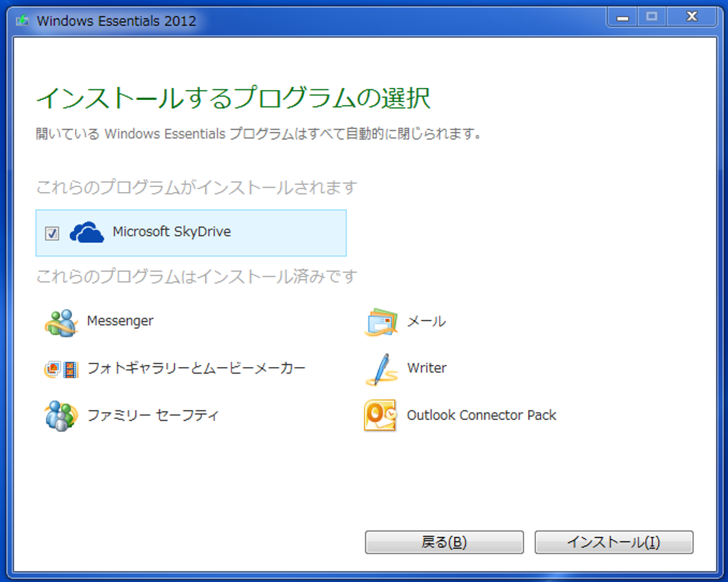This screenshot has width=728, height=582.
Task: Click the Outlook Connector Pack label
Action: pos(482,415)
